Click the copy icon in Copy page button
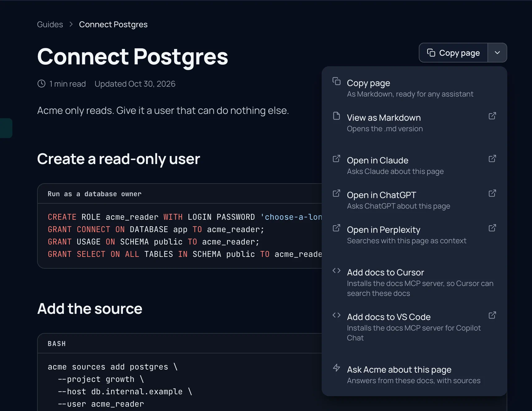 point(431,53)
